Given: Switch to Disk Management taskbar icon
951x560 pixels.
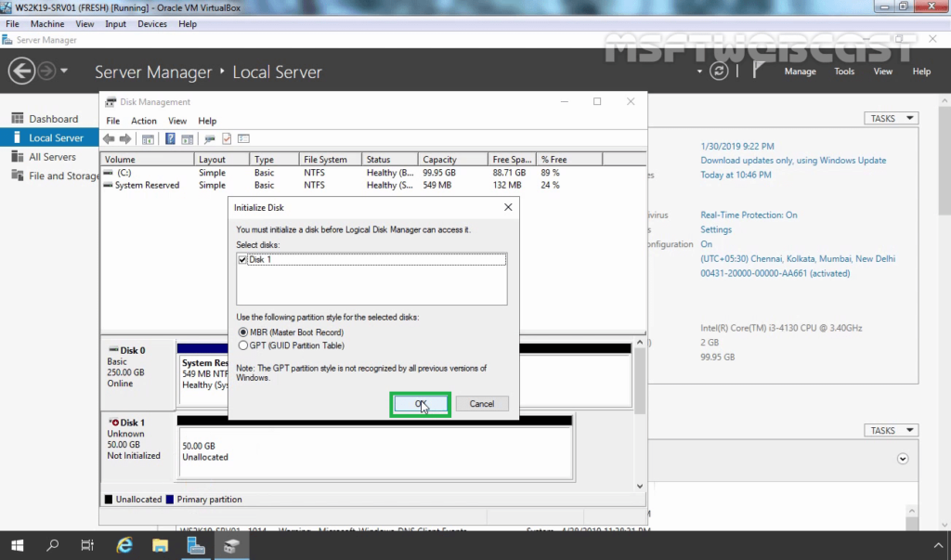Looking at the screenshot, I should pyautogui.click(x=231, y=545).
